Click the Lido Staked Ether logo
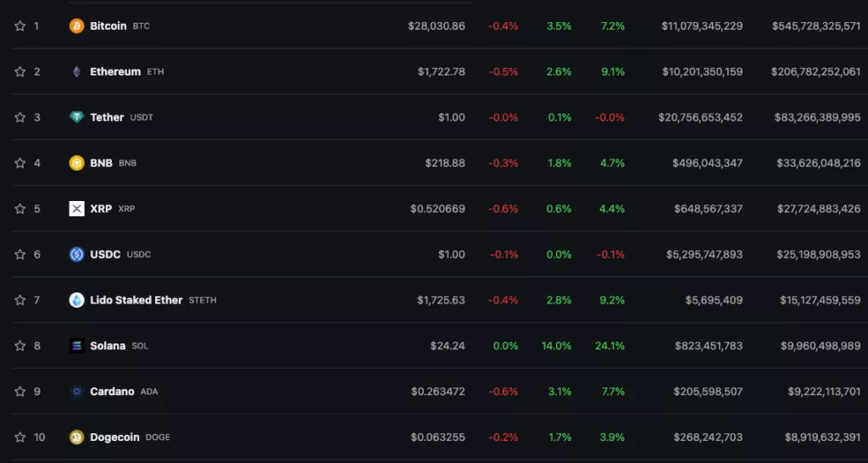The height and width of the screenshot is (463, 868). tap(76, 300)
